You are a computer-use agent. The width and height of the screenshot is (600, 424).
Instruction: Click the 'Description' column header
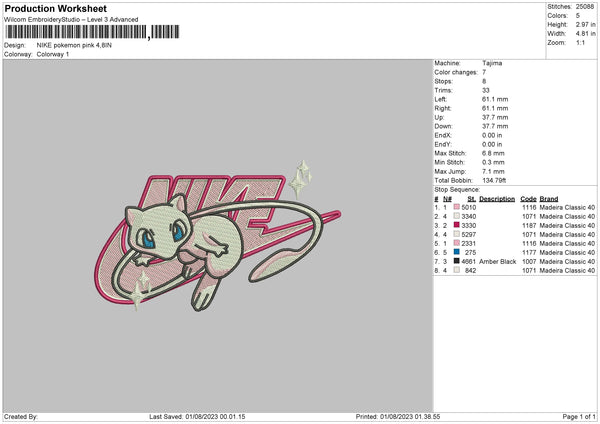pyautogui.click(x=497, y=199)
